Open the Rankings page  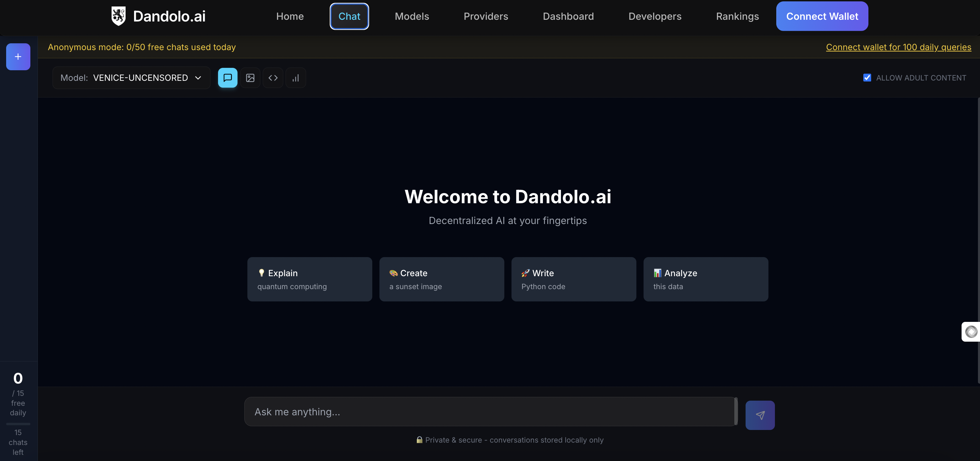(x=737, y=16)
